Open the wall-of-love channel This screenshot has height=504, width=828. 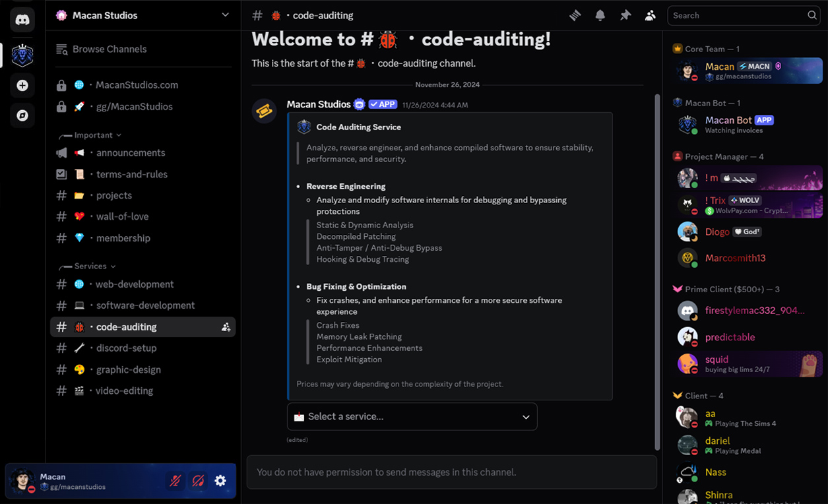(x=143, y=216)
